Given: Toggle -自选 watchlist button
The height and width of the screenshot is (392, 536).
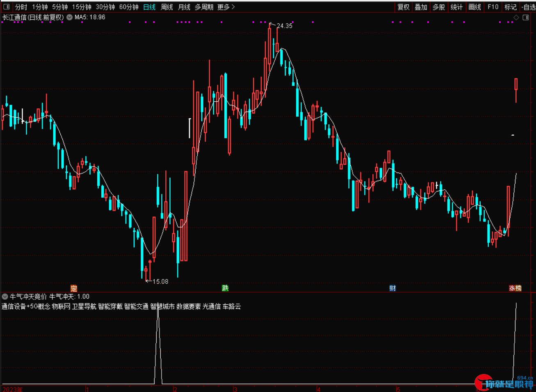Looking at the screenshot, I should click(x=528, y=7).
